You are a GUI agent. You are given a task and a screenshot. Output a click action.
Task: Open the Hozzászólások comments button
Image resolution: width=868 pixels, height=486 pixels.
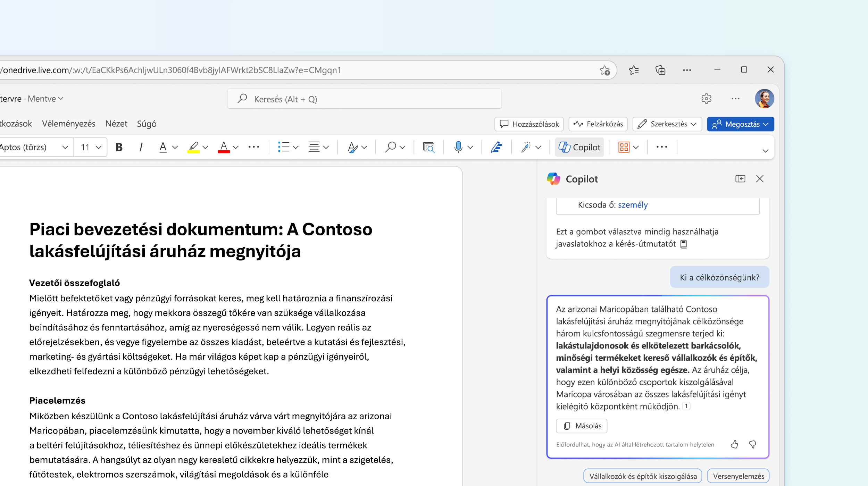(x=529, y=124)
